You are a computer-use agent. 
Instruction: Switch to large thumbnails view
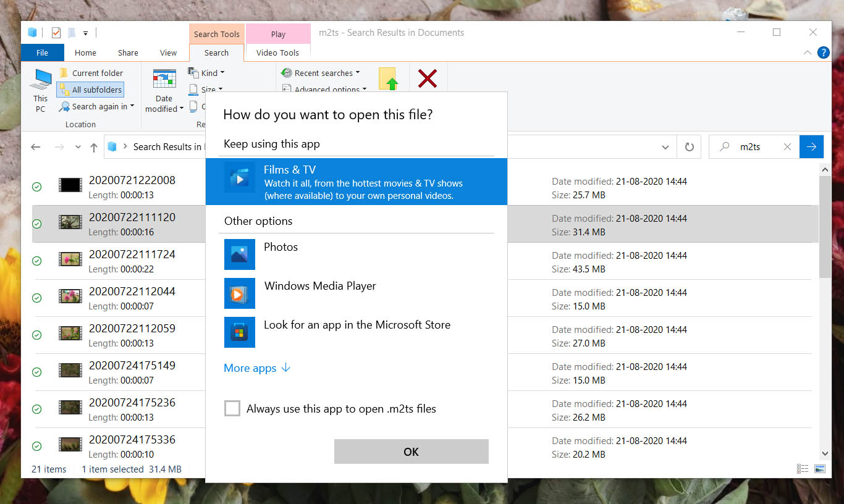tap(820, 469)
